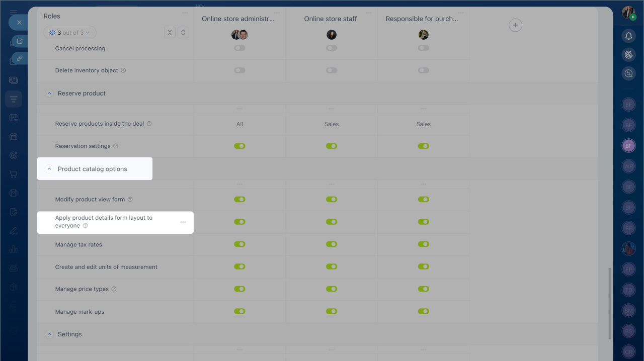
Task: Click the user profile avatar at top right
Action: coord(628,13)
